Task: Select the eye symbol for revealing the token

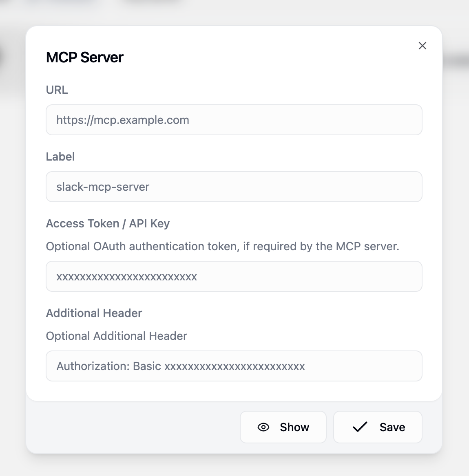Action: [263, 427]
